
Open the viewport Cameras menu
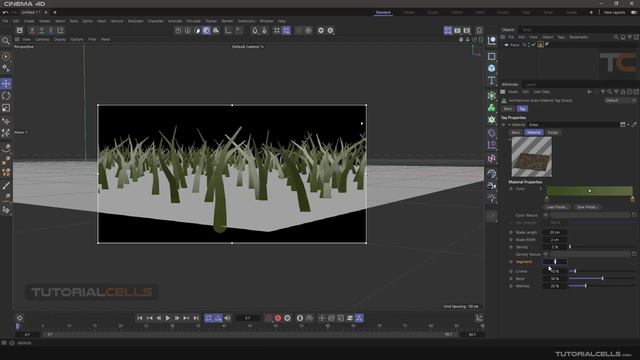[x=42, y=40]
